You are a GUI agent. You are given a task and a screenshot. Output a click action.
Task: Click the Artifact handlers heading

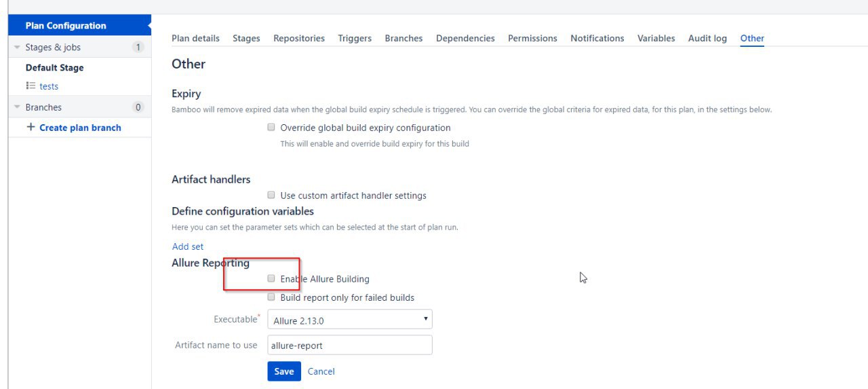point(211,179)
